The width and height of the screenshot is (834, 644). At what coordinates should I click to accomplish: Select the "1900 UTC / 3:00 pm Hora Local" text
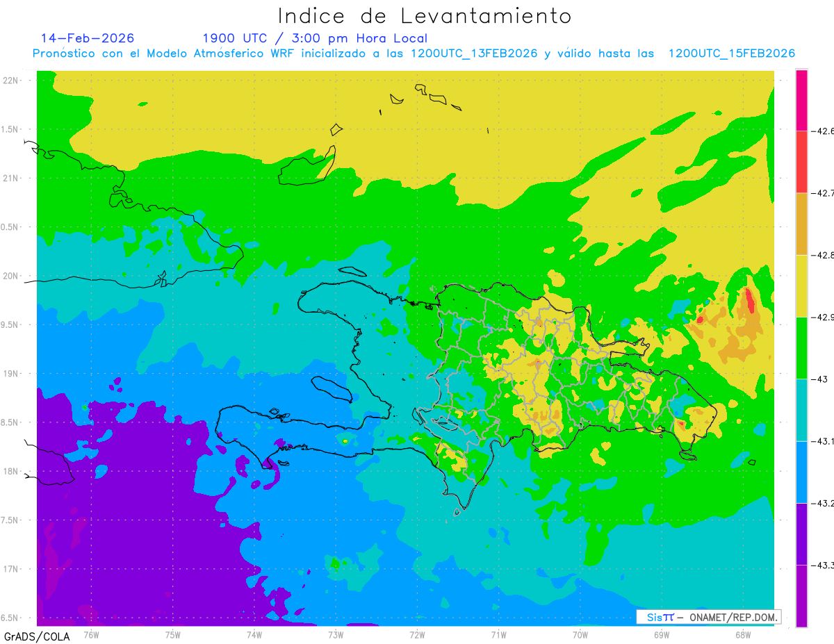[315, 38]
